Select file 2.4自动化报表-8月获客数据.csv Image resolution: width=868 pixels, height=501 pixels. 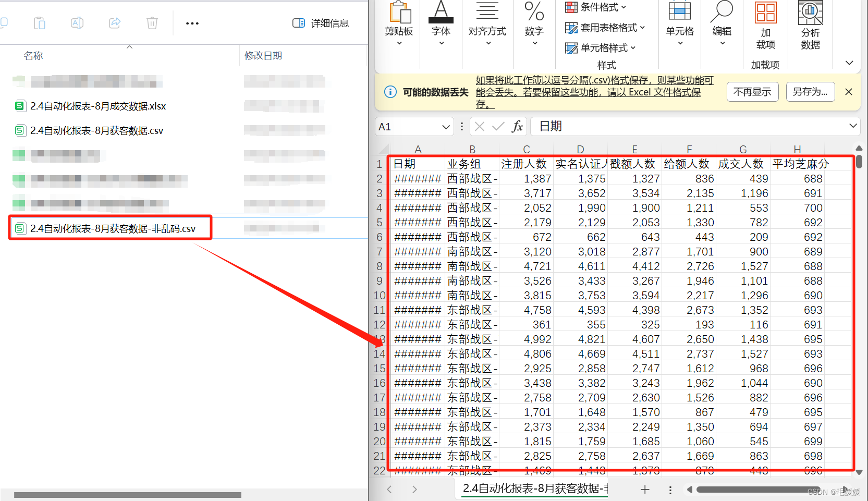[97, 131]
